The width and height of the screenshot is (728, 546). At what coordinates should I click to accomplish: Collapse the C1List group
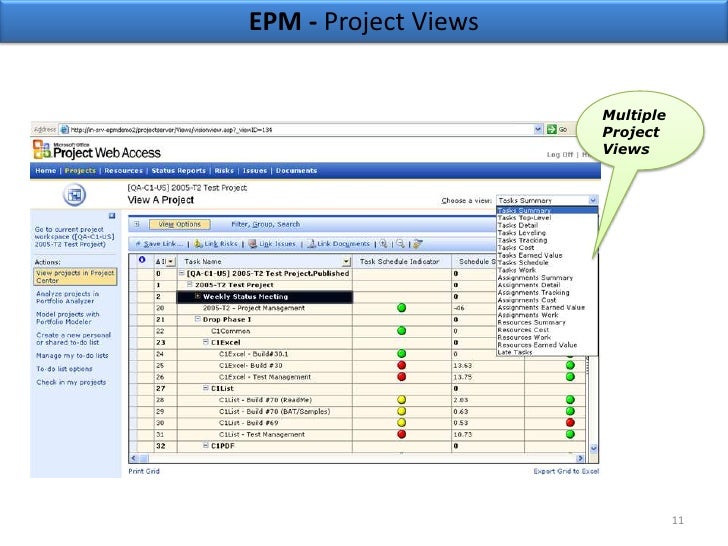coord(206,388)
